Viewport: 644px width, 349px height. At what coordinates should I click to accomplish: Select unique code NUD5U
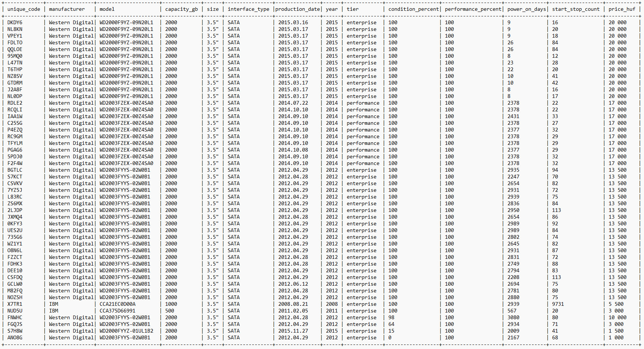(x=15, y=311)
